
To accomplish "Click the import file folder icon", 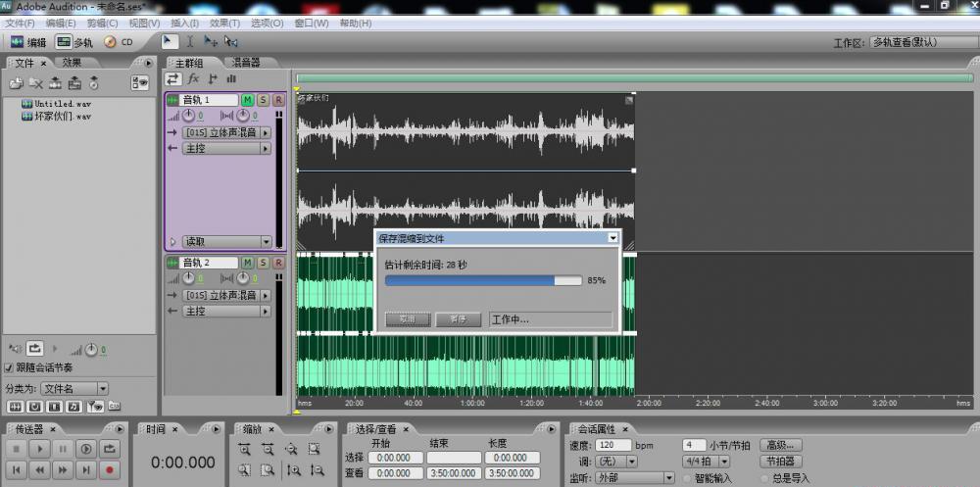I will click(x=17, y=82).
